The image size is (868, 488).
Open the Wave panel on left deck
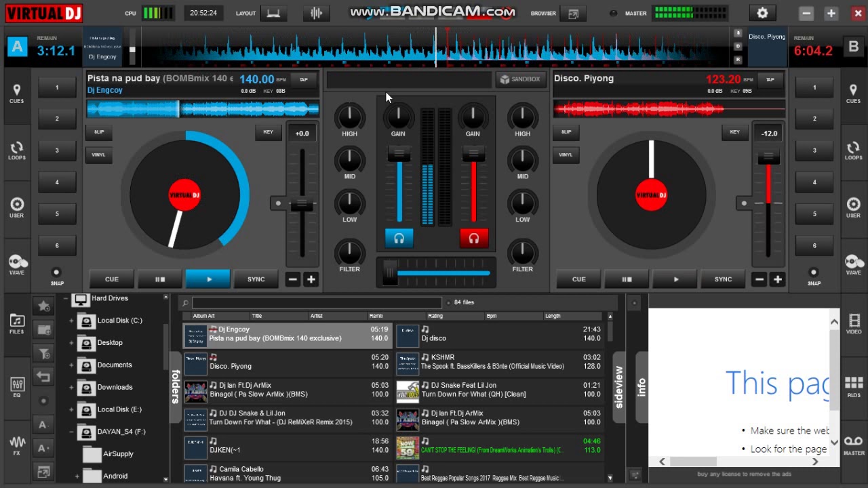coord(16,265)
